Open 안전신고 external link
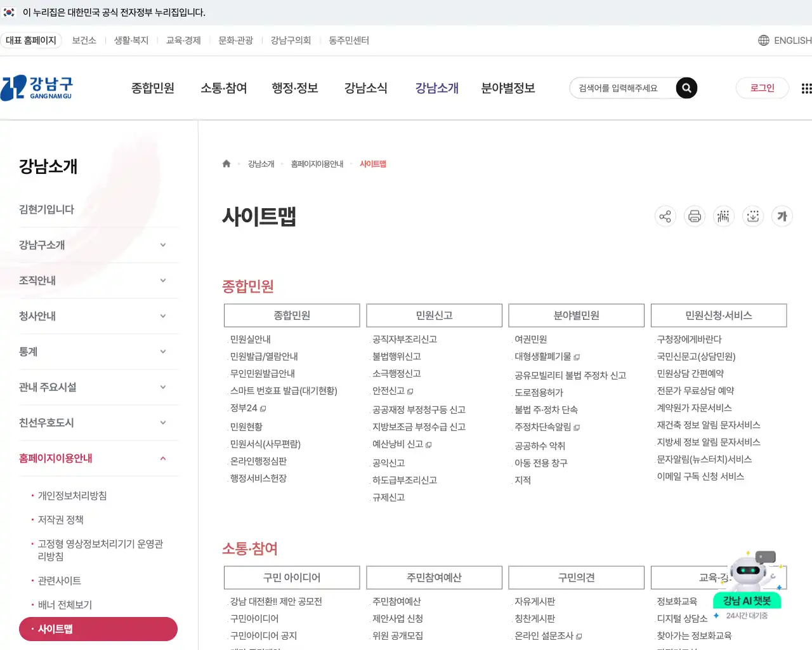The height and width of the screenshot is (650, 812). [393, 391]
